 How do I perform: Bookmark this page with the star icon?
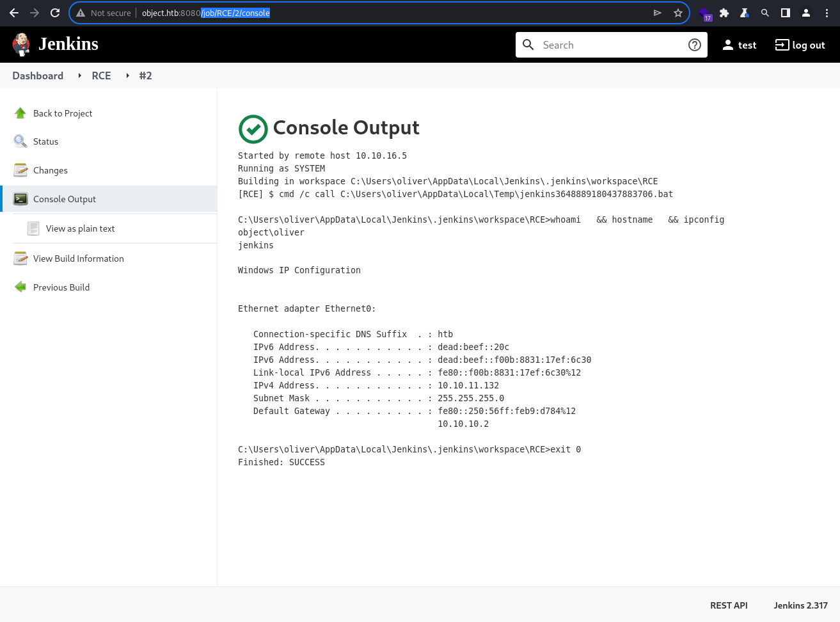click(678, 13)
